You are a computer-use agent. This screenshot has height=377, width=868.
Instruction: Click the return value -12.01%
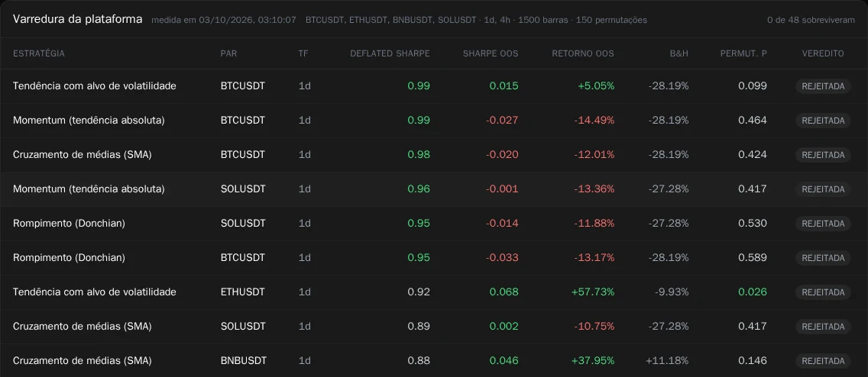pos(595,155)
